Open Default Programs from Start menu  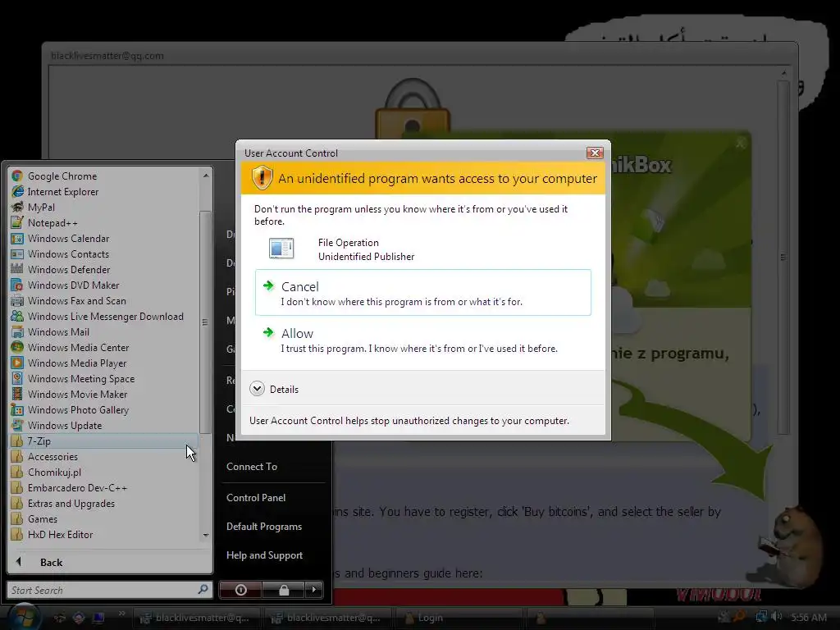click(x=263, y=527)
